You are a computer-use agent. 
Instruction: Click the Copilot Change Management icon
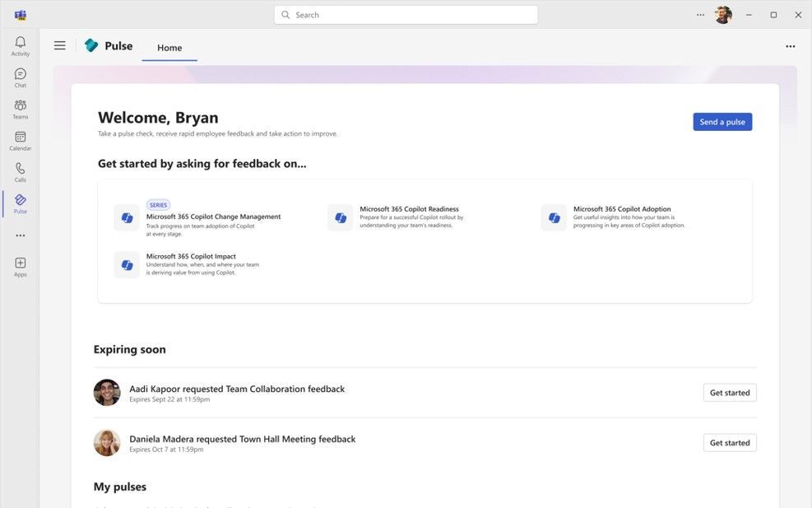click(127, 217)
